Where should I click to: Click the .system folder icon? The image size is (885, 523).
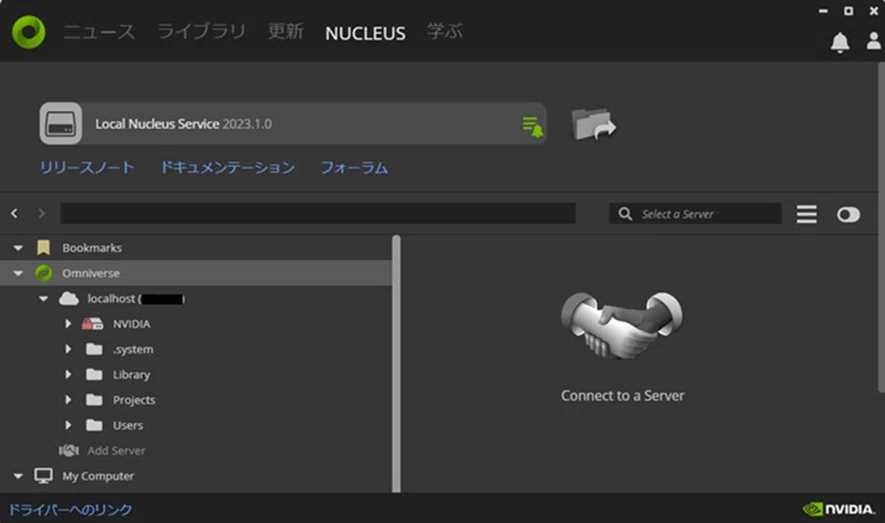pos(94,349)
